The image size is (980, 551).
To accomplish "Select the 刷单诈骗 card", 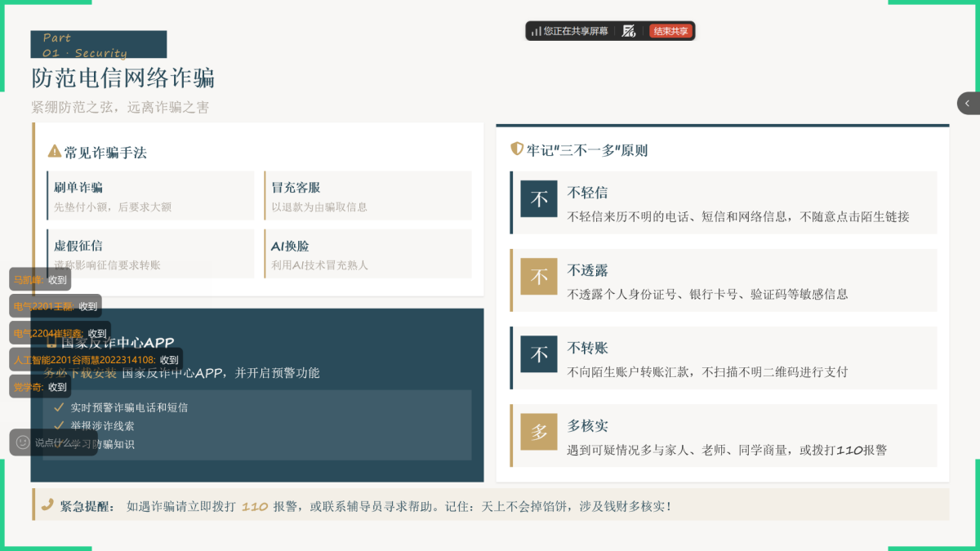I will pos(151,196).
